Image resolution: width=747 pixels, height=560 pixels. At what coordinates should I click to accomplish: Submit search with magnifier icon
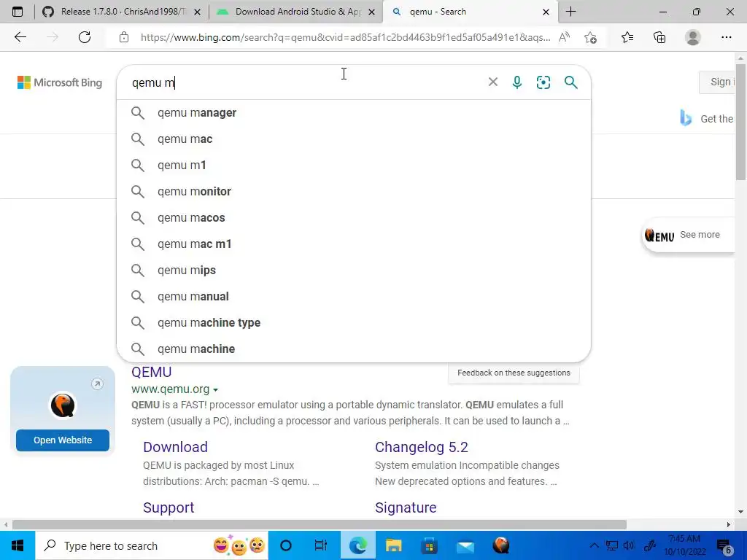tap(570, 82)
